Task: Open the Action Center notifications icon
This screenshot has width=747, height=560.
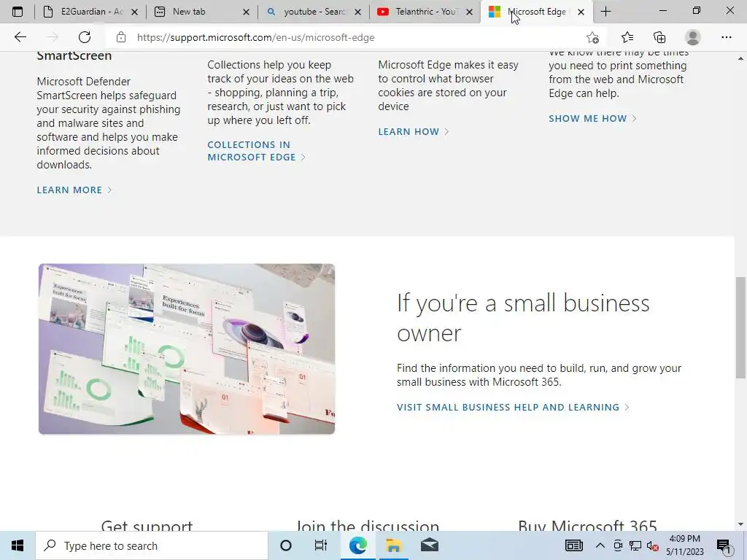Action: coord(724,545)
